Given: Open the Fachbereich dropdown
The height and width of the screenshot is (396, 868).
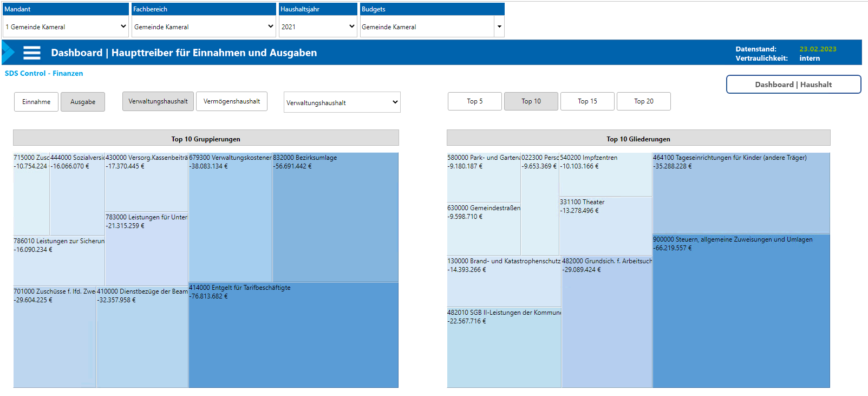Looking at the screenshot, I should point(204,27).
